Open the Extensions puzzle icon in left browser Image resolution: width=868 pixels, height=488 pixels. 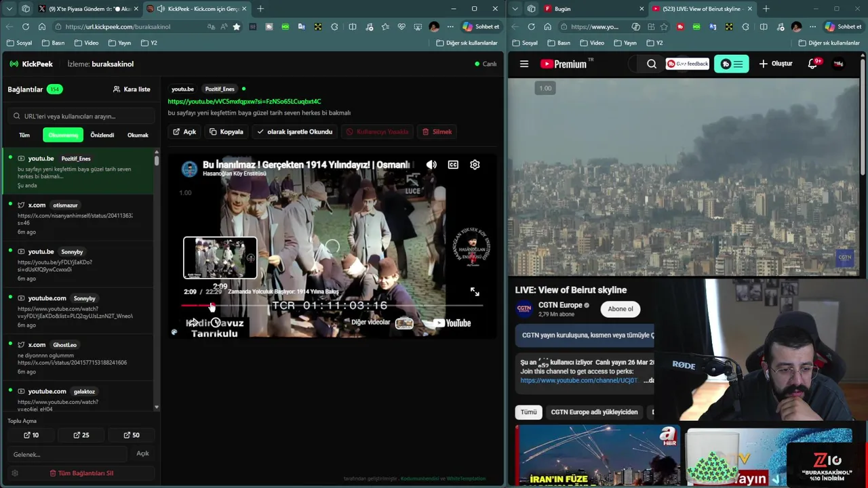click(334, 26)
